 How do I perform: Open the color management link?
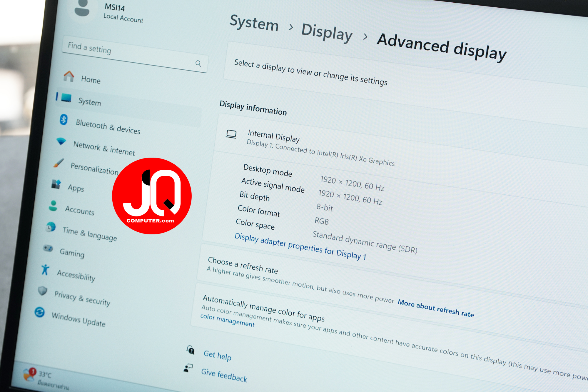click(x=227, y=320)
